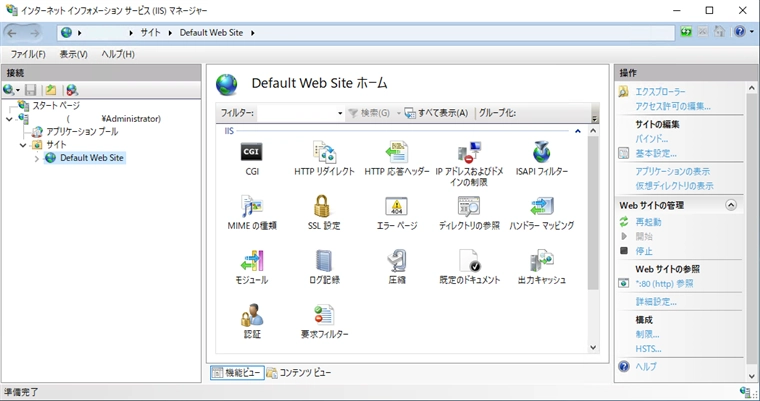Open the ヘルプ(H) menu
This screenshot has height=401, width=760.
(x=118, y=54)
